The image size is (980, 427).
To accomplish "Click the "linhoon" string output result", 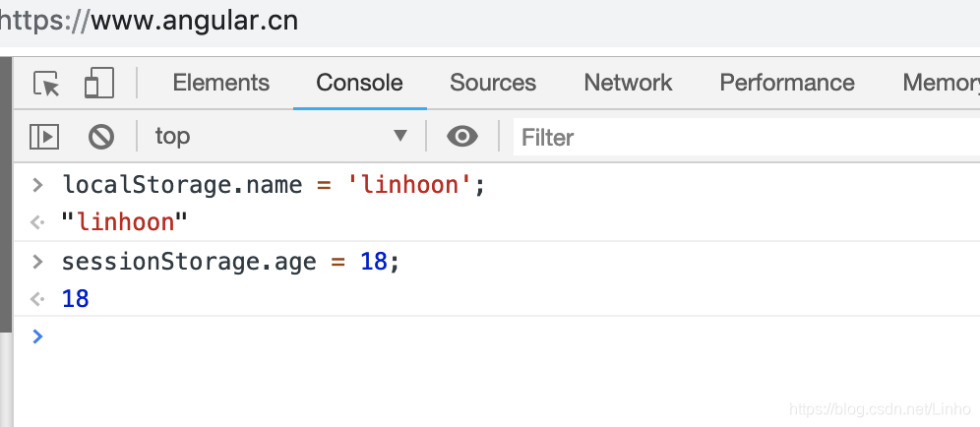I will pyautogui.click(x=124, y=223).
